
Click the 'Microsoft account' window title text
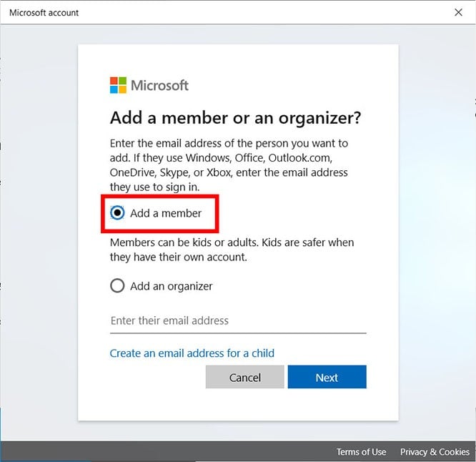click(44, 12)
